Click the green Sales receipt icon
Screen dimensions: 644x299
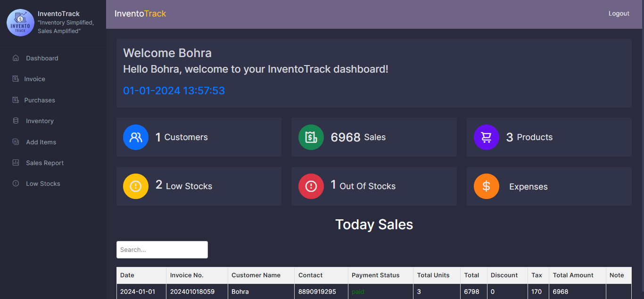(311, 137)
